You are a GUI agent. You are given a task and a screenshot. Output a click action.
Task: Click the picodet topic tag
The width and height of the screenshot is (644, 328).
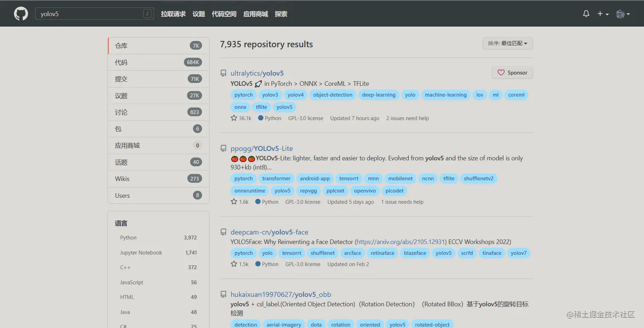[x=394, y=191]
